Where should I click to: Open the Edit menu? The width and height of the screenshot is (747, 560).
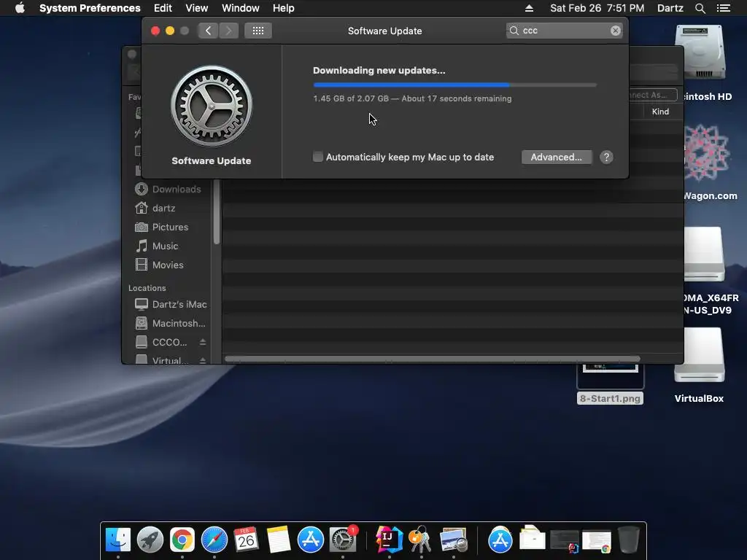pos(163,8)
